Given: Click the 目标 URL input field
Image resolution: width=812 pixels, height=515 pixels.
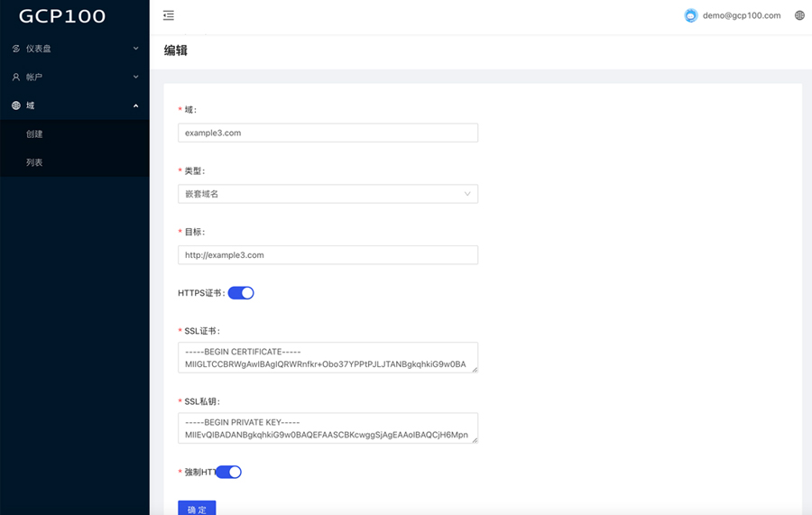Looking at the screenshot, I should (x=328, y=255).
